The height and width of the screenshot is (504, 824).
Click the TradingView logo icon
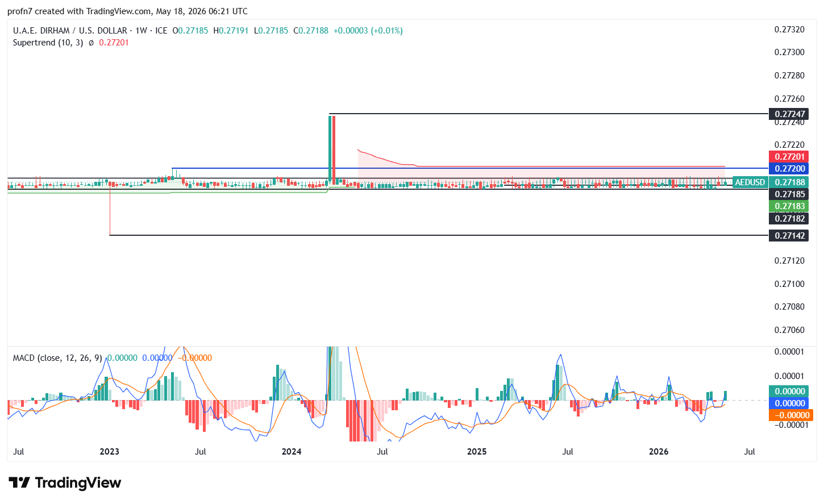19,483
